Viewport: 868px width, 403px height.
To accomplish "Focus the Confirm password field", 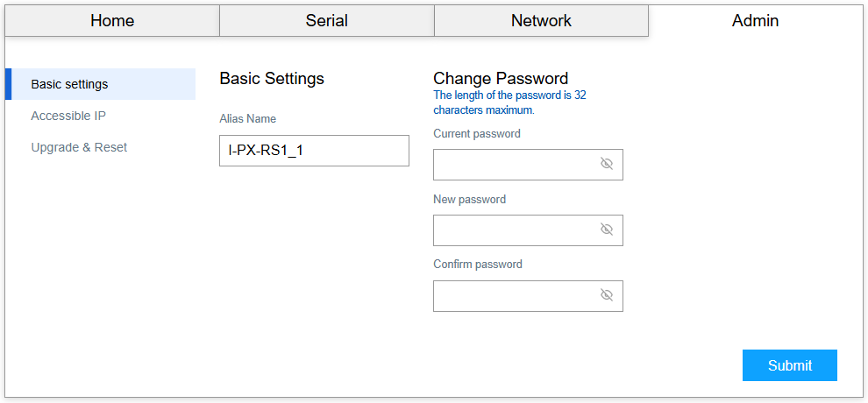I will click(x=514, y=296).
